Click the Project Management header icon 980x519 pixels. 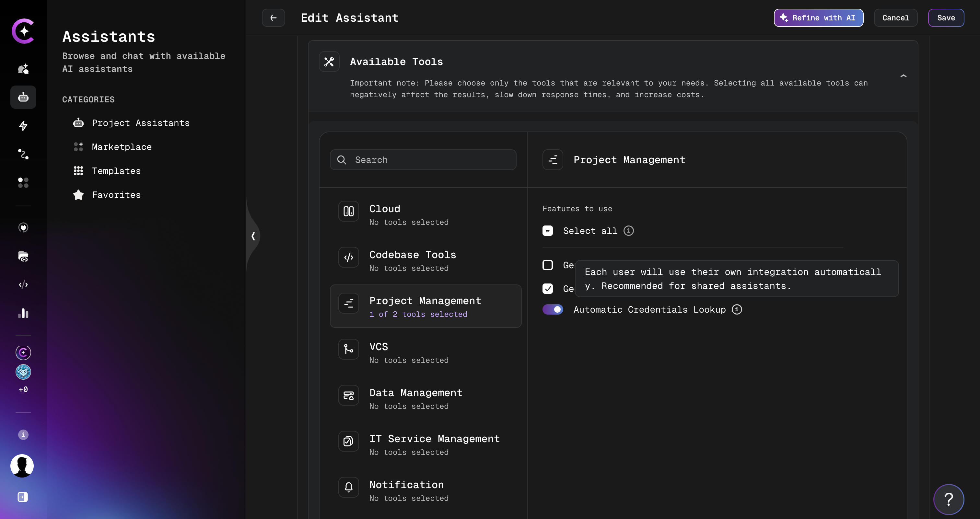pyautogui.click(x=553, y=160)
